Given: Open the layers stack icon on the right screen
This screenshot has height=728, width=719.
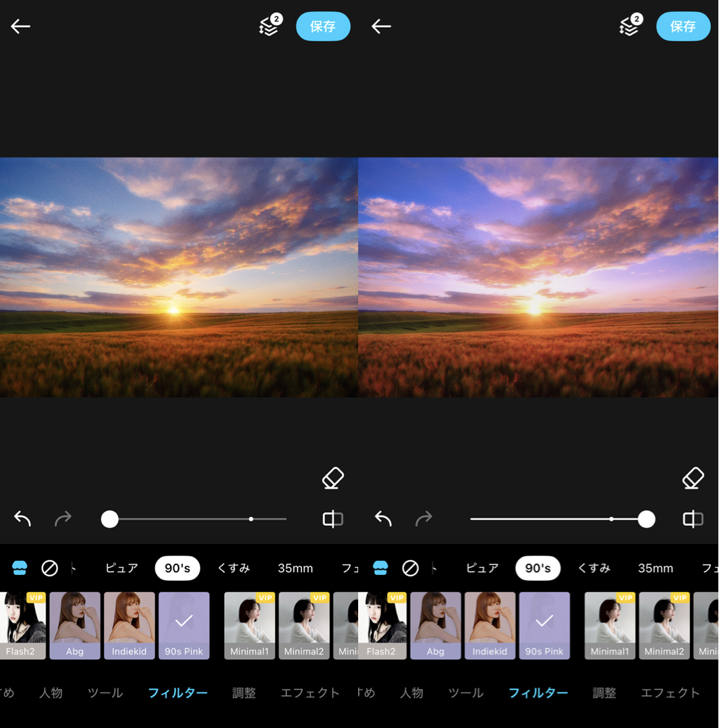Looking at the screenshot, I should (x=629, y=26).
